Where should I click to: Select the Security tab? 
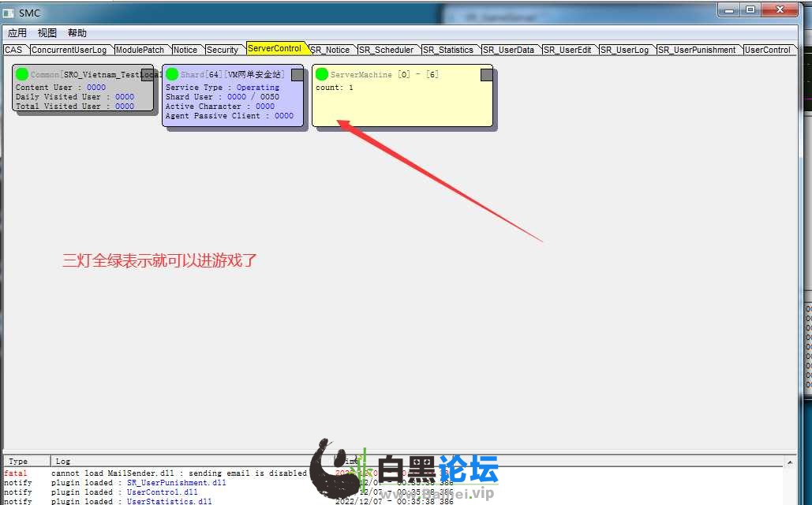pos(222,50)
